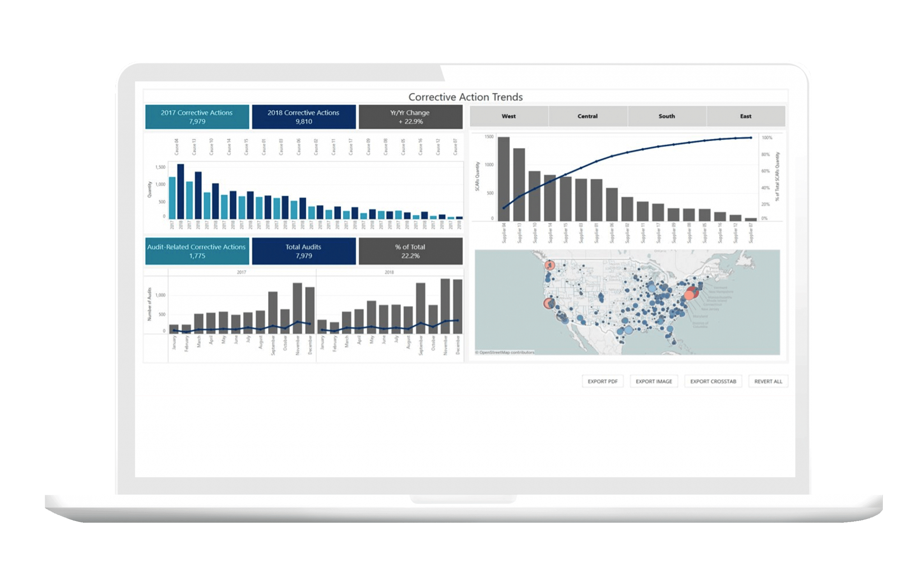924x586 pixels.
Task: Select the West region tab
Action: click(x=509, y=116)
